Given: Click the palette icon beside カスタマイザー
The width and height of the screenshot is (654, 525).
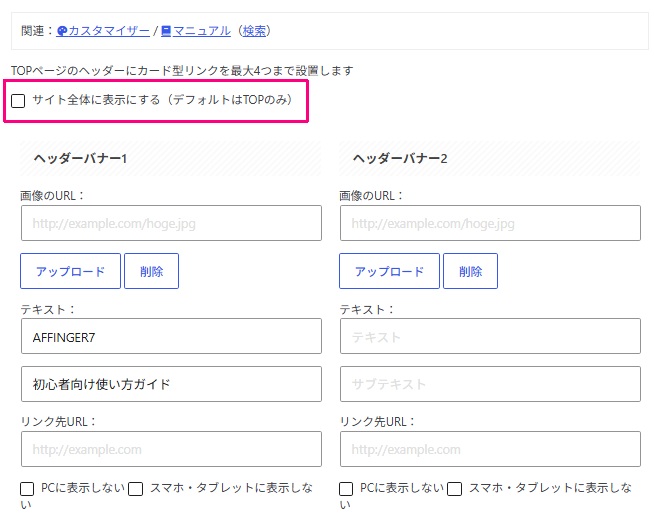Looking at the screenshot, I should (62, 31).
